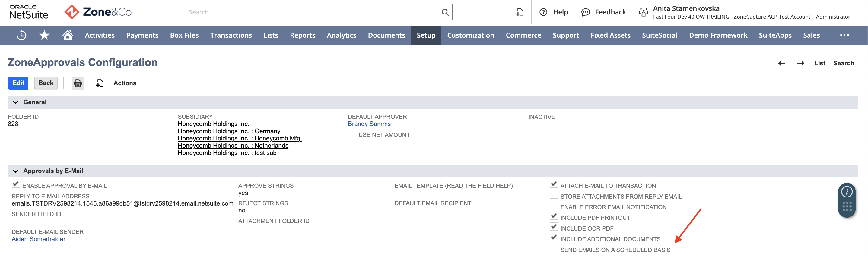Open the Analytics menu
Image resolution: width=868 pixels, height=258 pixels.
point(341,35)
